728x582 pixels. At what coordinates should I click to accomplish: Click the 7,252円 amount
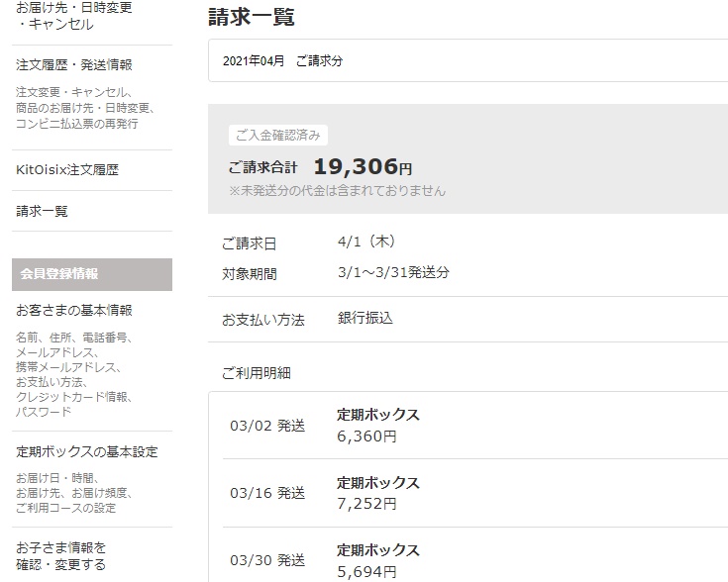coord(366,504)
